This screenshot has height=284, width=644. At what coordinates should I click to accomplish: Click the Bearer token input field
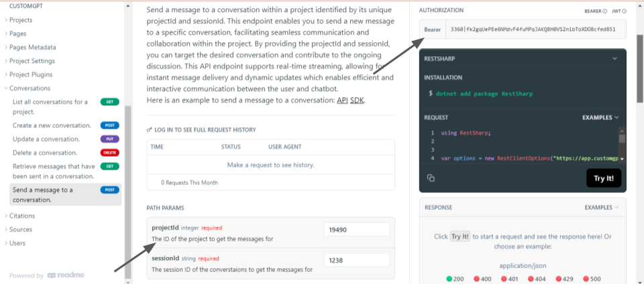coord(535,29)
